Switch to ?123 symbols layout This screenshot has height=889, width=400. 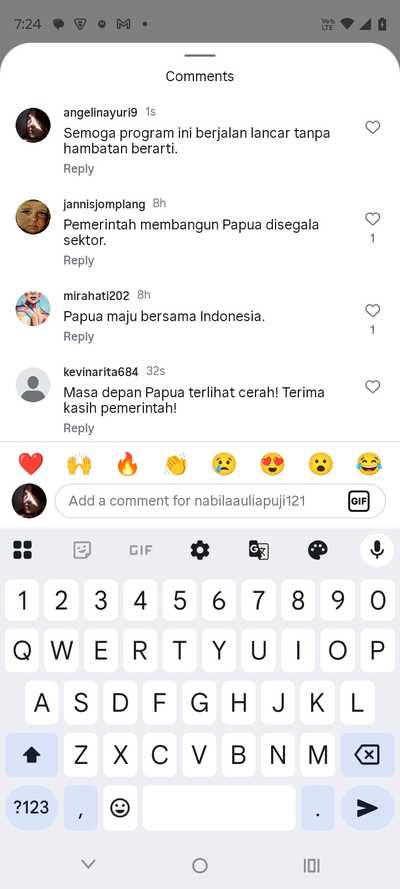click(31, 807)
